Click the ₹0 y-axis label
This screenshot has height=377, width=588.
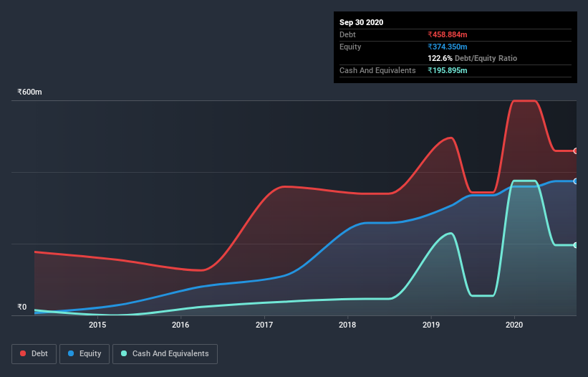(x=22, y=307)
